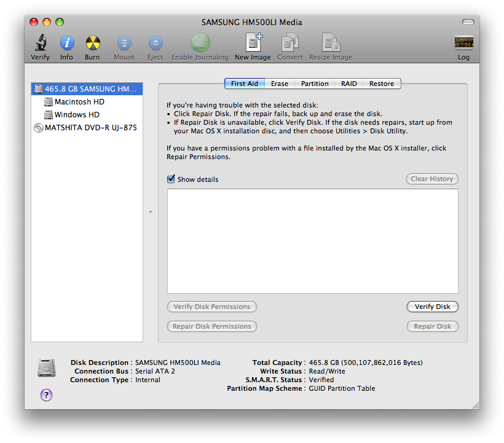504x443 pixels.
Task: Click the yellow minimize window button
Action: coord(47,22)
